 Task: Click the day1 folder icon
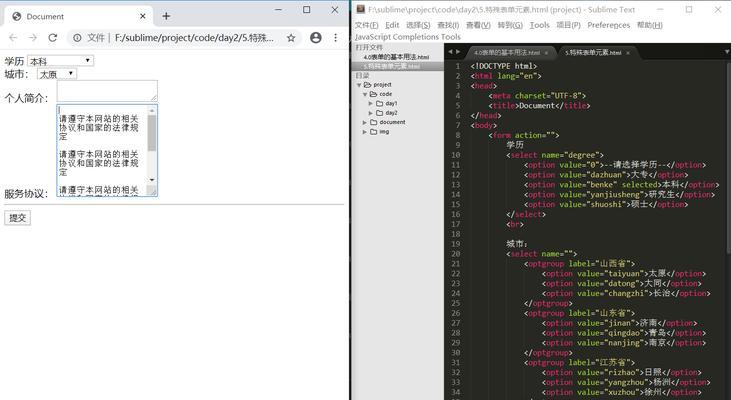click(379, 103)
